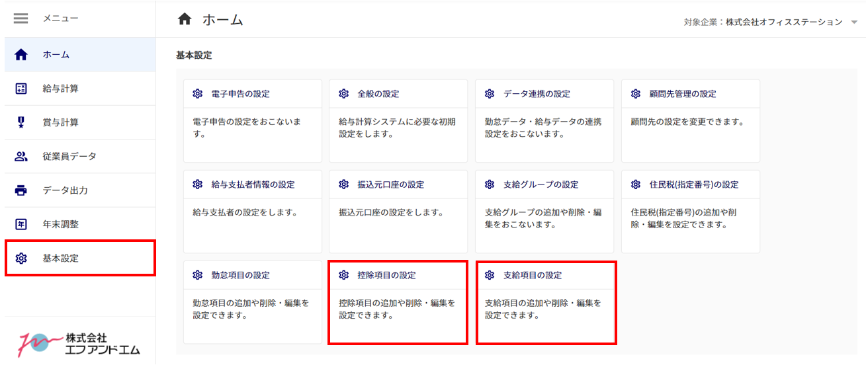This screenshot has height=365, width=868.
Task: Click the 基本設定 section heading
Action: pyautogui.click(x=194, y=56)
